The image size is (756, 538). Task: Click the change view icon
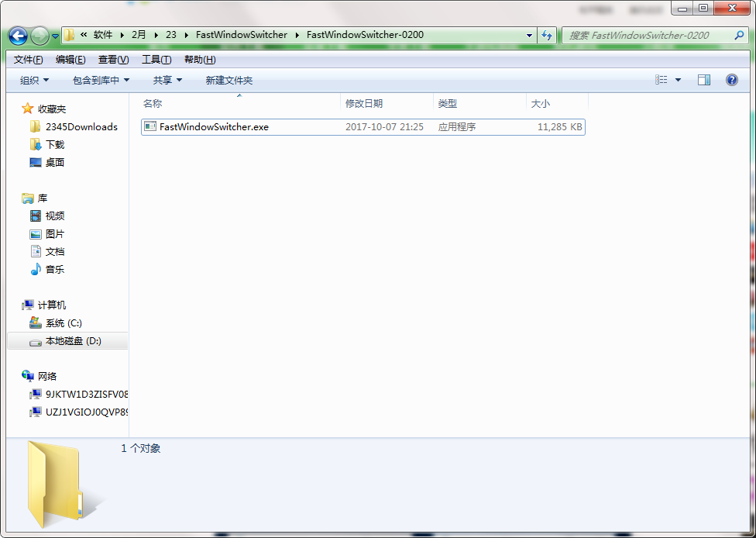(661, 80)
